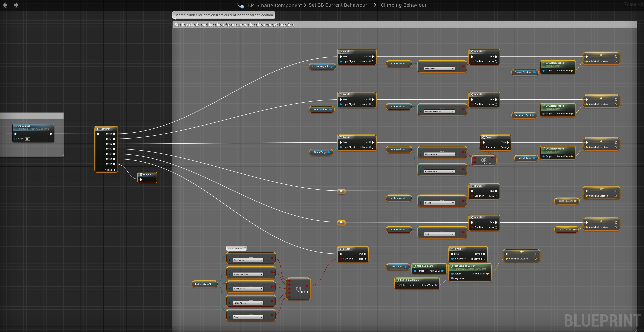Click the Make Literal Name function icon

click(x=398, y=280)
